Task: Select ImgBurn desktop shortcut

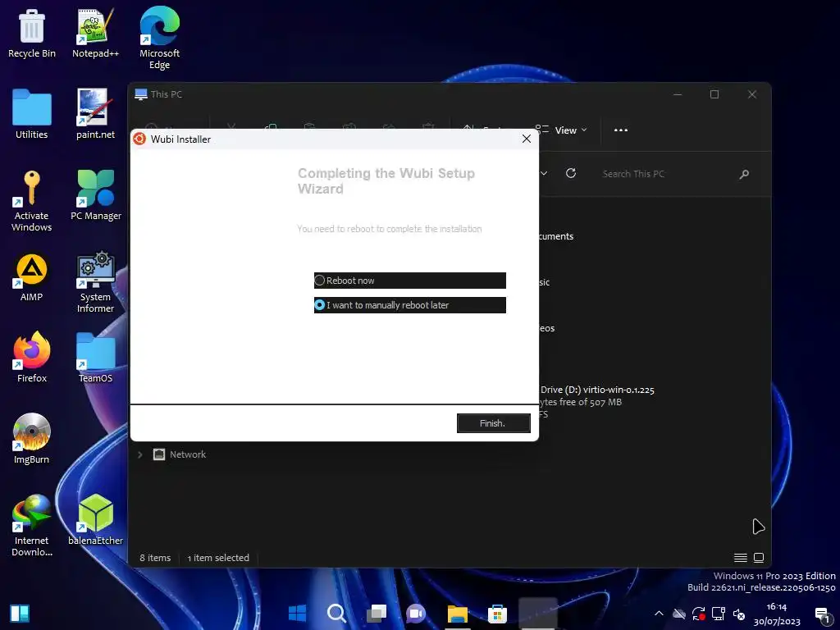Action: tap(32, 440)
